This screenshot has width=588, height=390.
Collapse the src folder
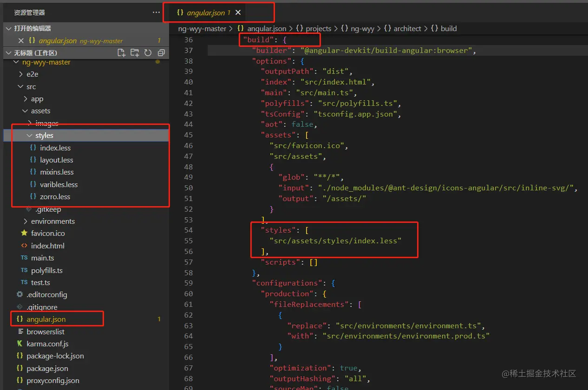click(x=27, y=87)
